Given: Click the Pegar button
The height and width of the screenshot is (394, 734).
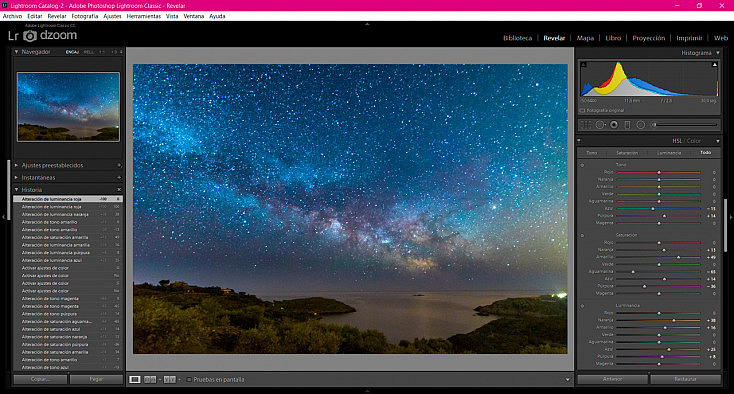Looking at the screenshot, I should (96, 379).
